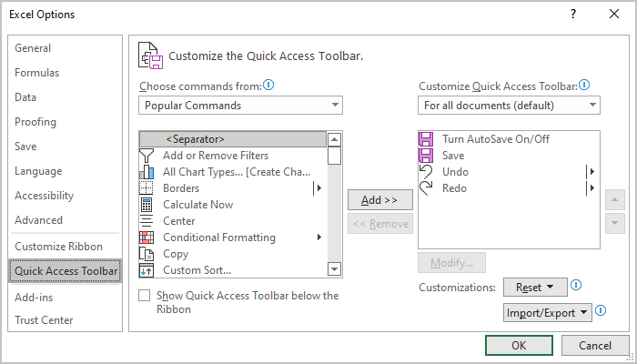
Task: Confirm with the OK button
Action: tap(519, 345)
